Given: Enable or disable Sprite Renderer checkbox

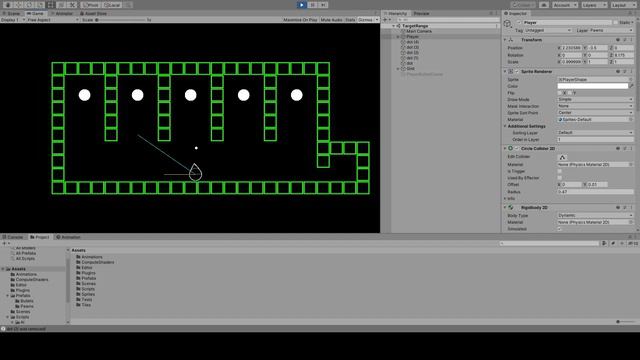Looking at the screenshot, I should [517, 71].
